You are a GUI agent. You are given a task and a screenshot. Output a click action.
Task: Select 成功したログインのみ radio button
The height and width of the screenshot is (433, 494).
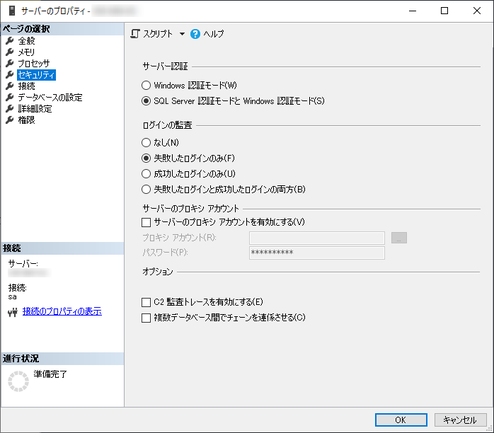pos(146,174)
